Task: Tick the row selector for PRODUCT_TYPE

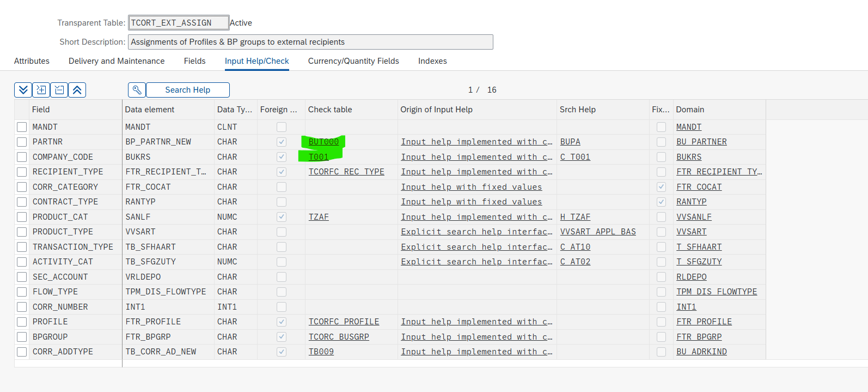Action: 22,232
